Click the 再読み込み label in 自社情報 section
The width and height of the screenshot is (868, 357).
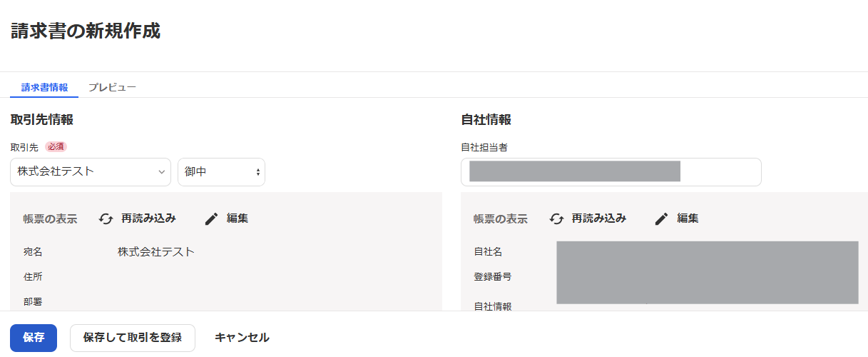click(599, 218)
